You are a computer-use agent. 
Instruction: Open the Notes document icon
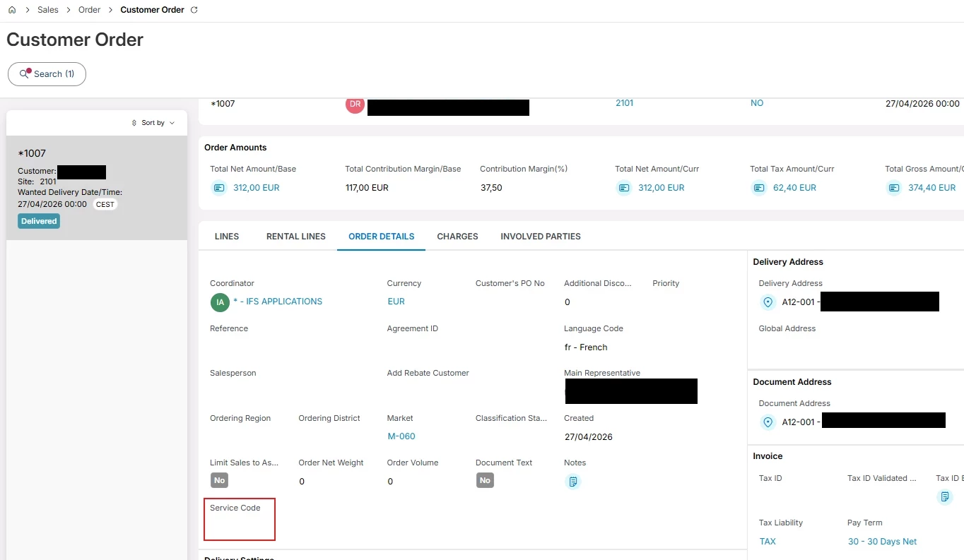(x=573, y=482)
